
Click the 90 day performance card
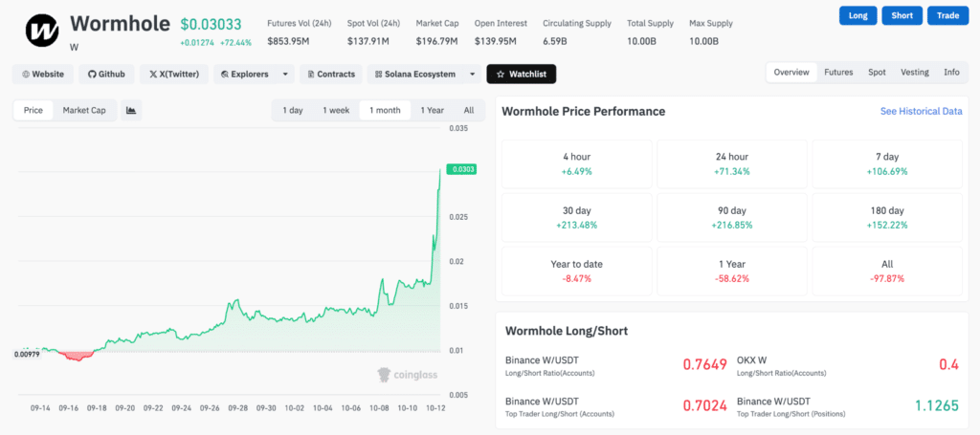pyautogui.click(x=732, y=217)
